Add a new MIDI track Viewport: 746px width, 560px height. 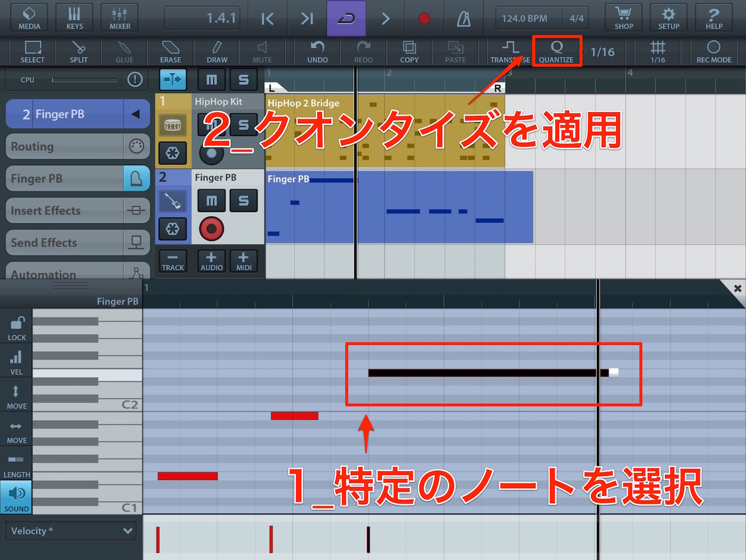click(x=244, y=261)
